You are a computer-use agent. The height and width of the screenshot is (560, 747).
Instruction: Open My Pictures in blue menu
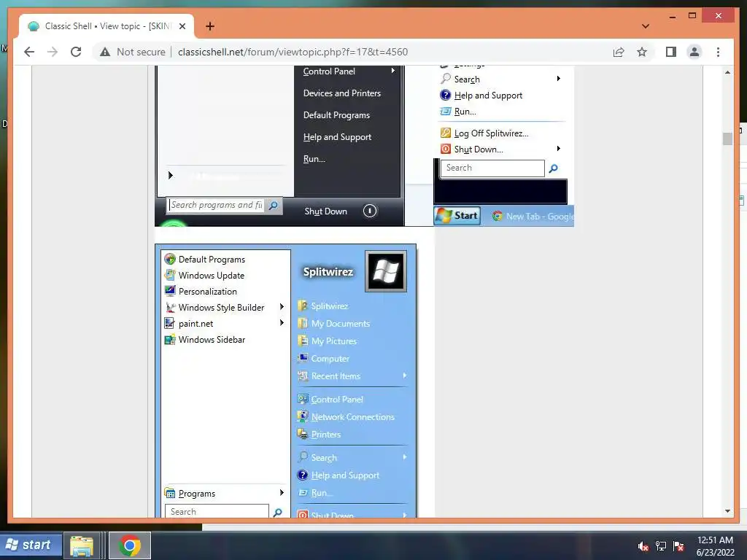pyautogui.click(x=334, y=341)
